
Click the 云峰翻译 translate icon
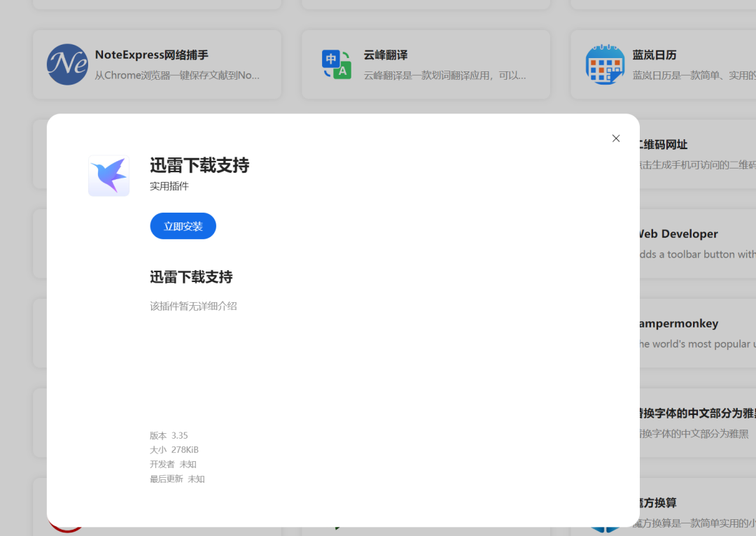pyautogui.click(x=337, y=64)
